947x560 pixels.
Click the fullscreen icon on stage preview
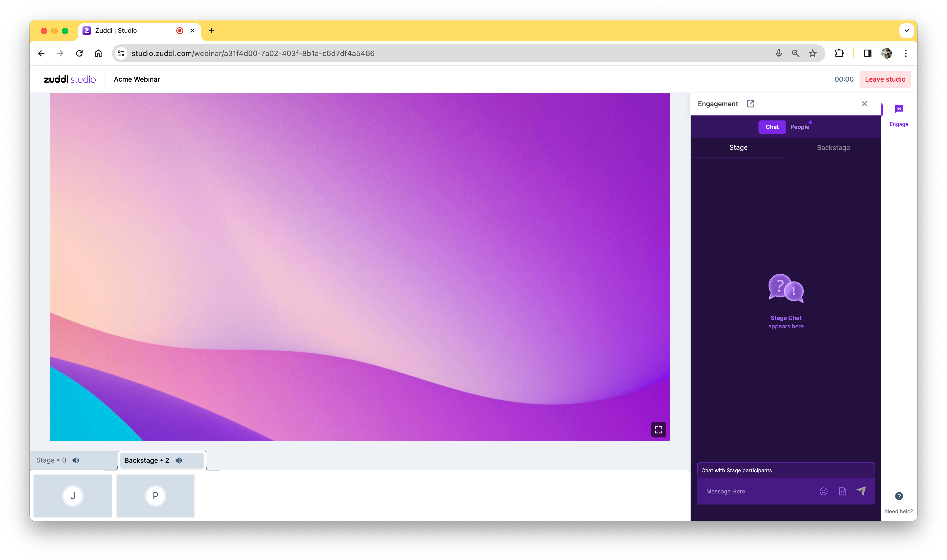[658, 430]
